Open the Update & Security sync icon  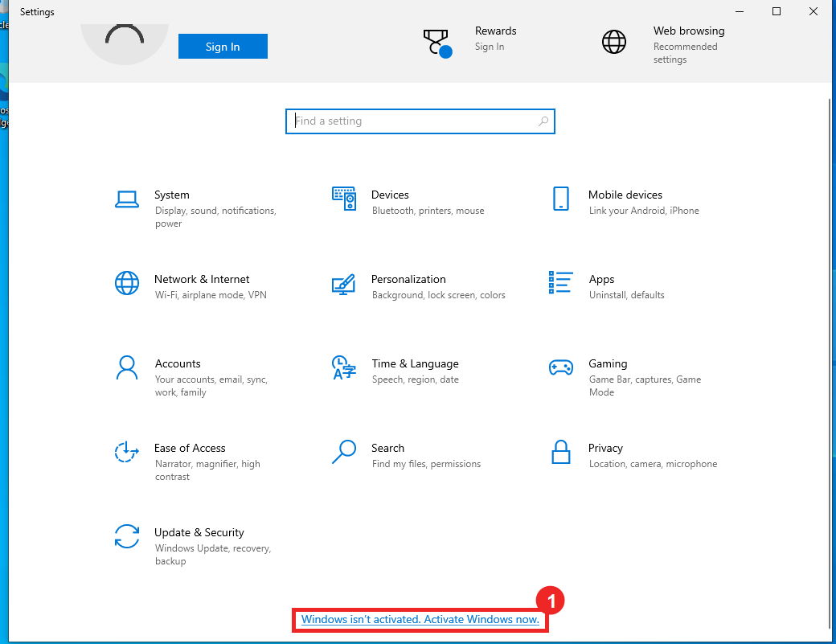click(127, 536)
